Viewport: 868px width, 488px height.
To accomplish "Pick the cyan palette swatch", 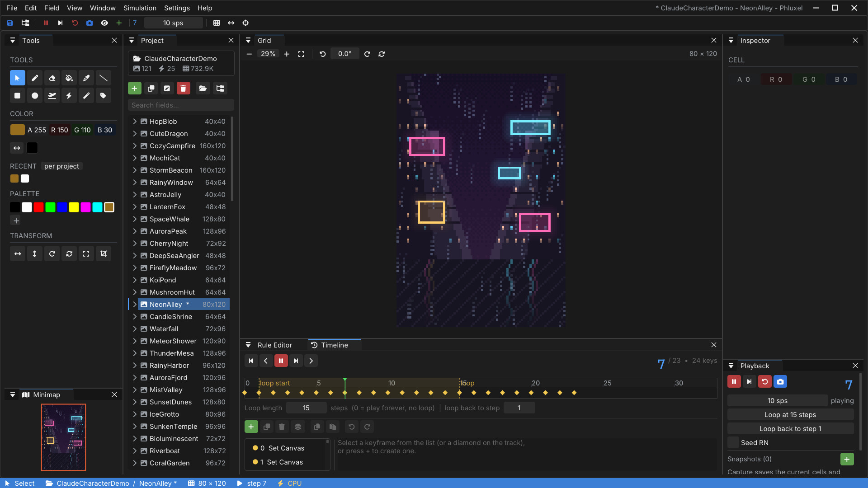I will coord(98,207).
